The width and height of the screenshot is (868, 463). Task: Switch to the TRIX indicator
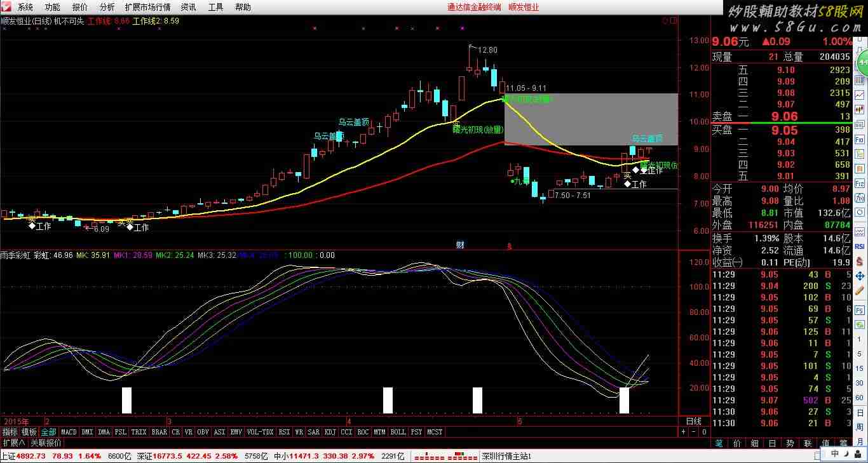pyautogui.click(x=139, y=432)
